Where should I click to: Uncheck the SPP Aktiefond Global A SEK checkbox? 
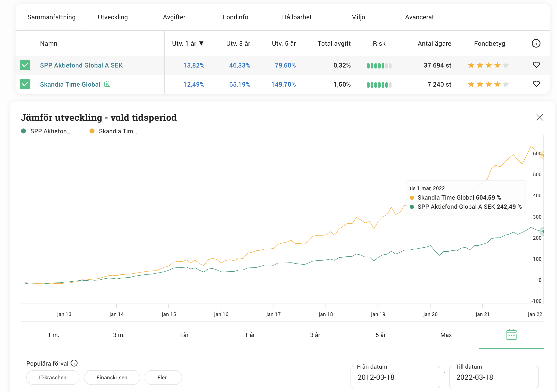25,65
